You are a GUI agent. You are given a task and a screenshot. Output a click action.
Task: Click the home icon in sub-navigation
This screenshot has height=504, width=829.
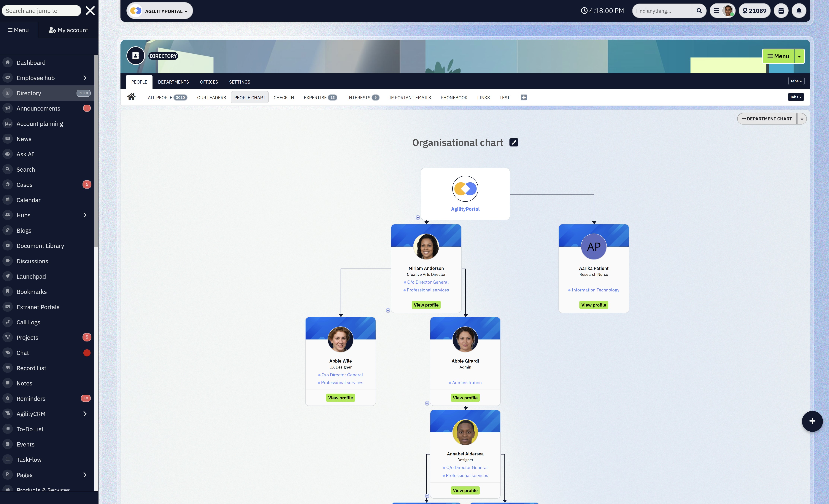coord(131,97)
